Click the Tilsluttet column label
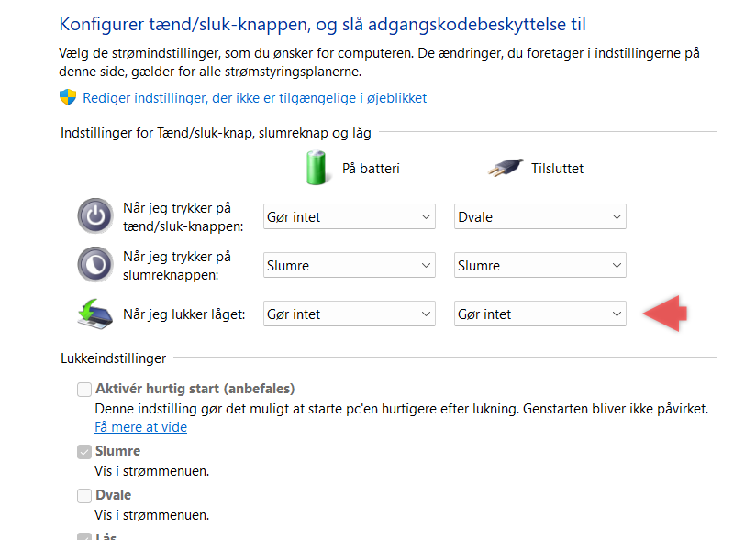Image resolution: width=756 pixels, height=540 pixels. pyautogui.click(x=557, y=169)
